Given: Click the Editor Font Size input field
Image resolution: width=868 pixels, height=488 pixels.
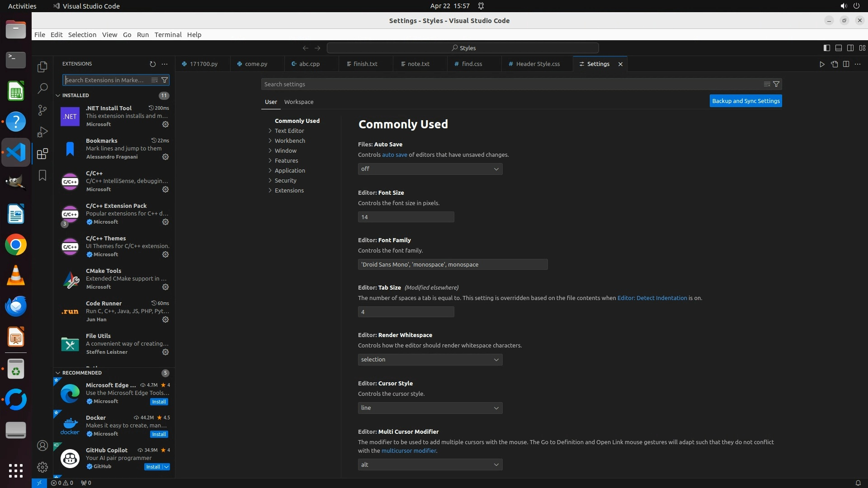Looking at the screenshot, I should tap(406, 217).
